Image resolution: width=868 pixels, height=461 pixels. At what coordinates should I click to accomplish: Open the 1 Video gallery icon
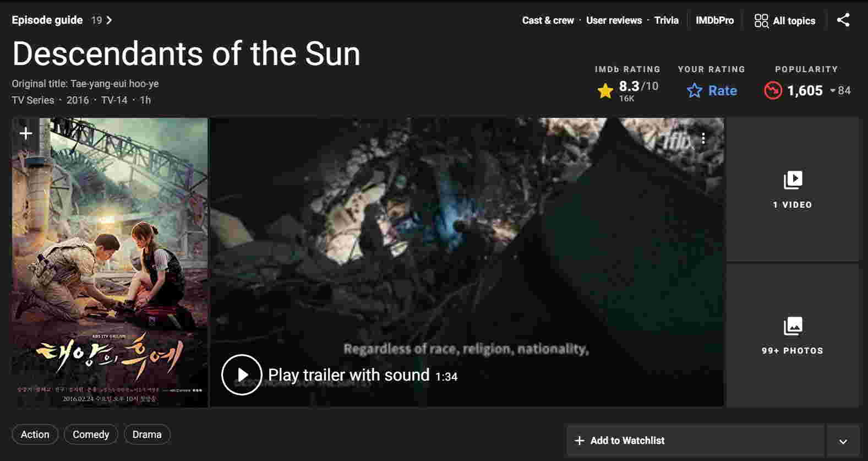(x=793, y=180)
